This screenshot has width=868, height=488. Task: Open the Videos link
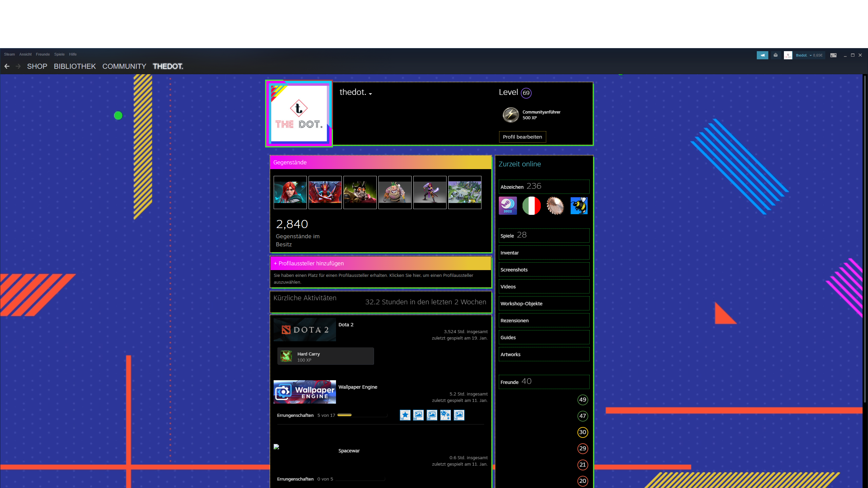[544, 286]
